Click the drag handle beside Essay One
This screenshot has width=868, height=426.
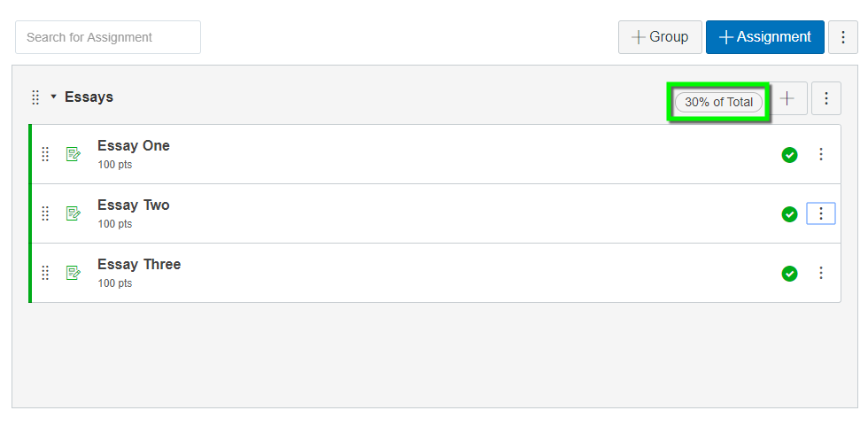[x=45, y=154]
